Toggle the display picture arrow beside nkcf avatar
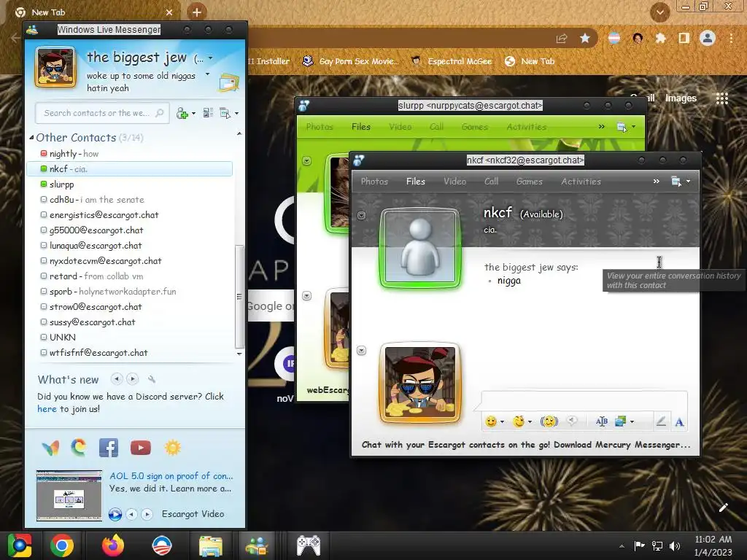Viewport: 747px width, 560px height. point(362,216)
